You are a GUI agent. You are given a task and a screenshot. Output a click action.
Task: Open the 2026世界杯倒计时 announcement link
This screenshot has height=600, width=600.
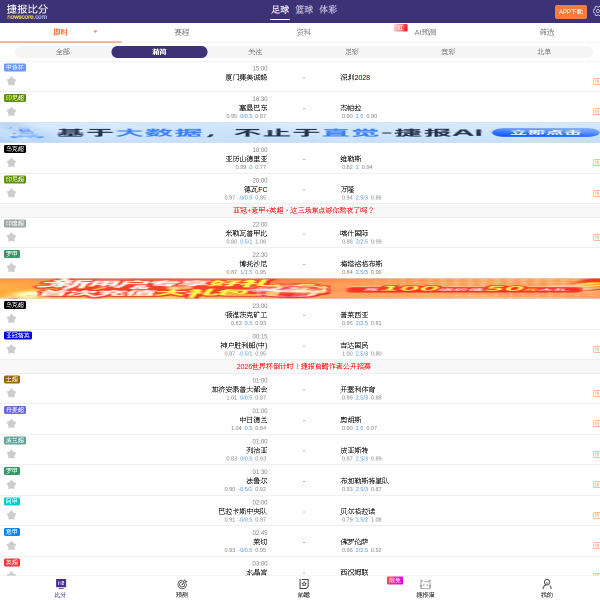tap(303, 366)
